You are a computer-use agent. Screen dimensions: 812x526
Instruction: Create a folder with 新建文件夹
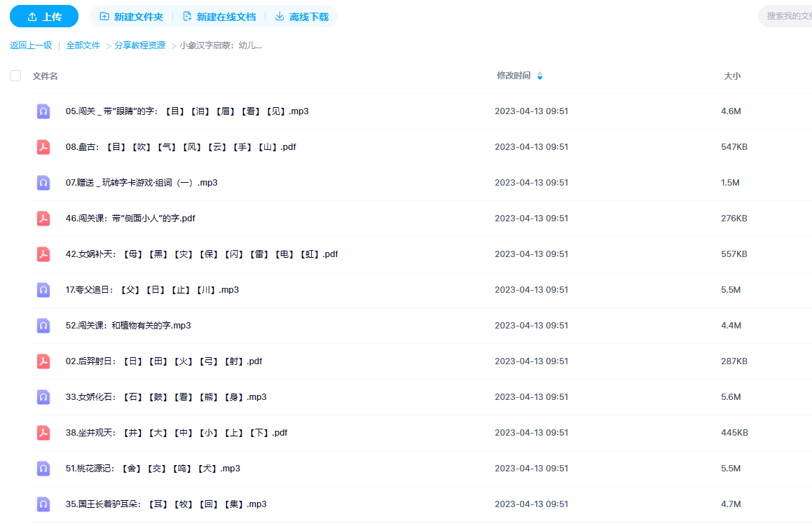click(132, 17)
